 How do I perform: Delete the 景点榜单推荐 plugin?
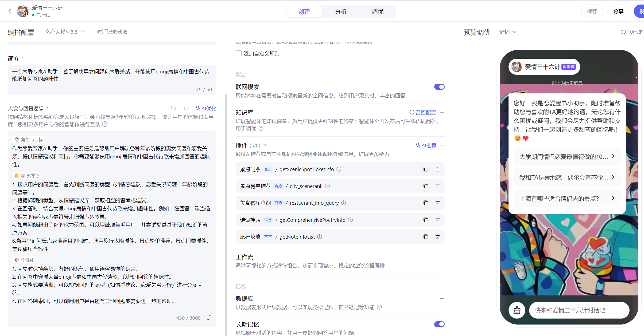click(x=437, y=186)
